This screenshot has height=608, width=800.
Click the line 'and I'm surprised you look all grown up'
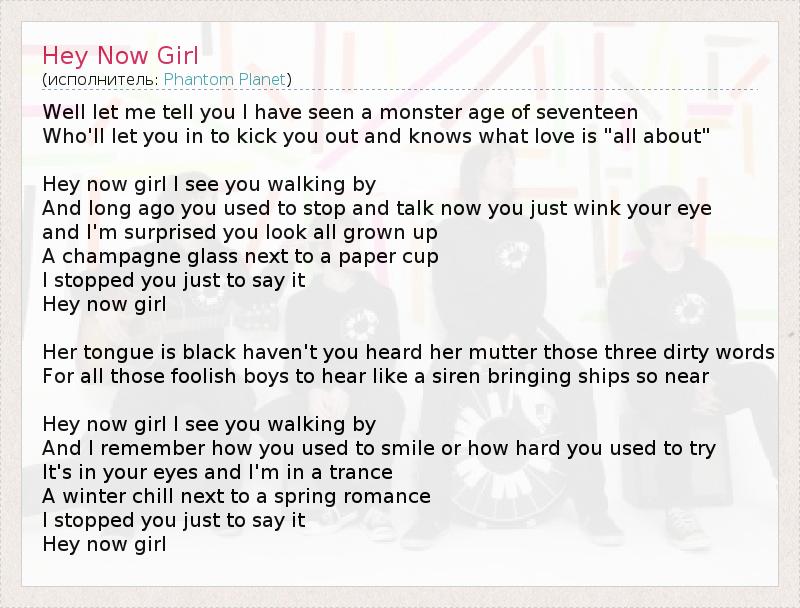click(x=240, y=232)
